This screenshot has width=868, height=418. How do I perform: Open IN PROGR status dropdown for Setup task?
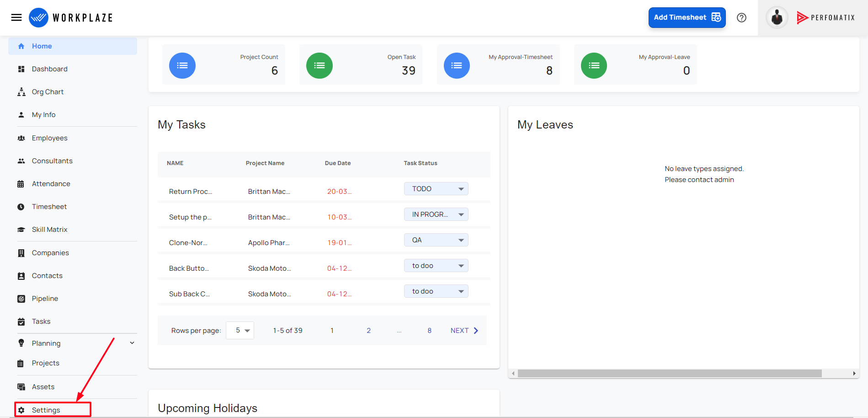(x=436, y=214)
